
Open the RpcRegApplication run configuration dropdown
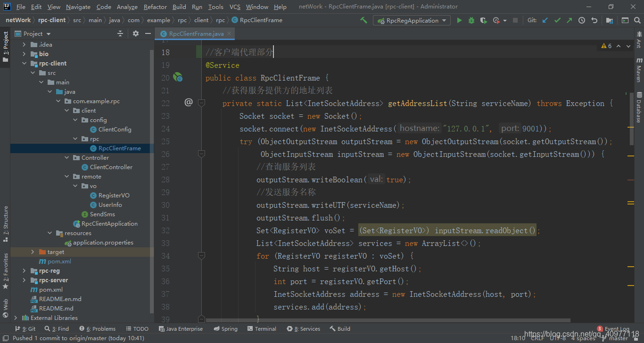(412, 20)
